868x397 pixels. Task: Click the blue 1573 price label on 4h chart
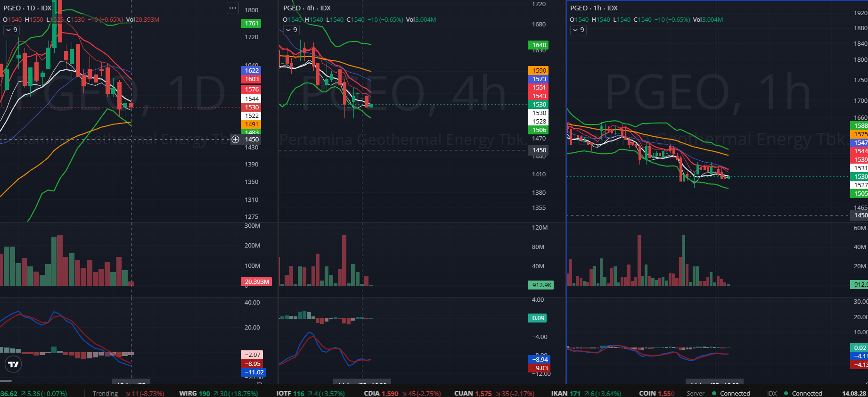(539, 79)
